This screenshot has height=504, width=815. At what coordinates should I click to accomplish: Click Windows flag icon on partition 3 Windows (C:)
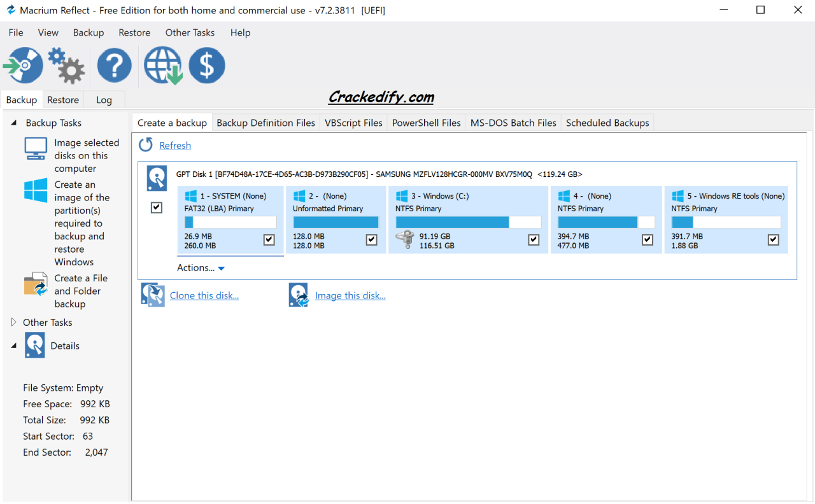pos(402,196)
